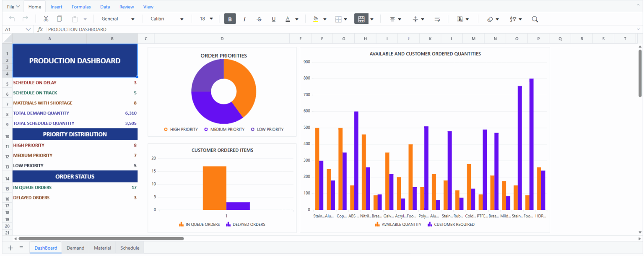Image resolution: width=644 pixels, height=256 pixels.
Task: Add a new sheet with plus icon
Action: point(10,248)
